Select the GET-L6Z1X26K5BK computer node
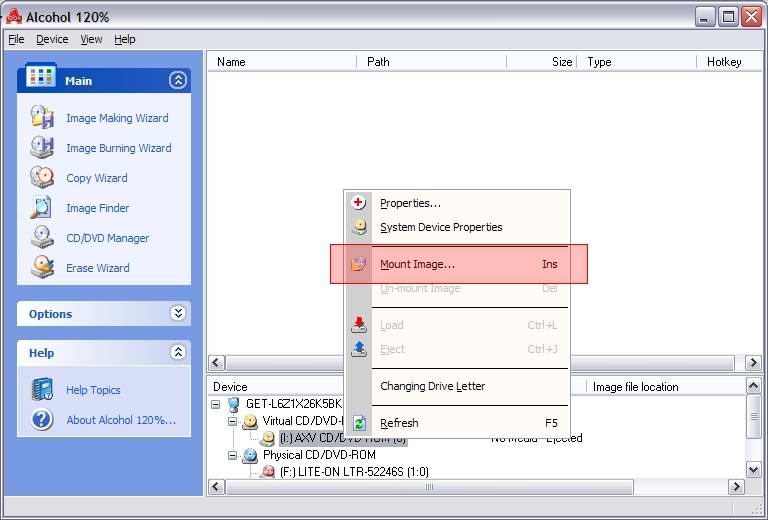 (293, 404)
